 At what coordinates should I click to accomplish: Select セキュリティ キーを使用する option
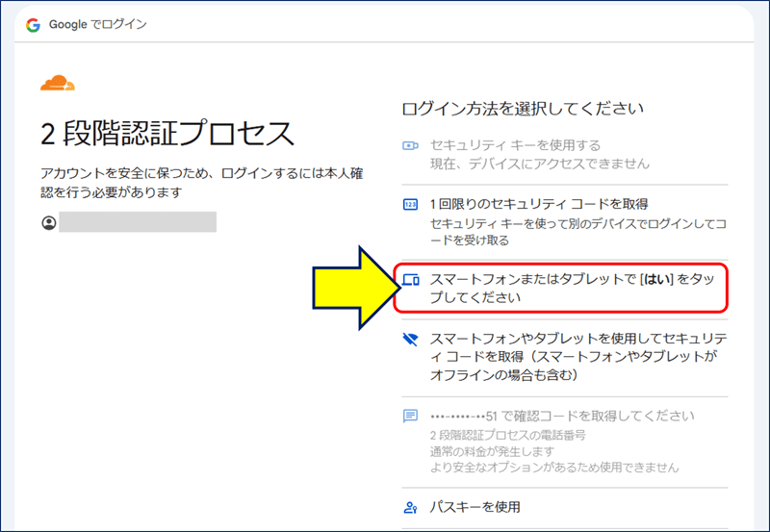coord(565,155)
